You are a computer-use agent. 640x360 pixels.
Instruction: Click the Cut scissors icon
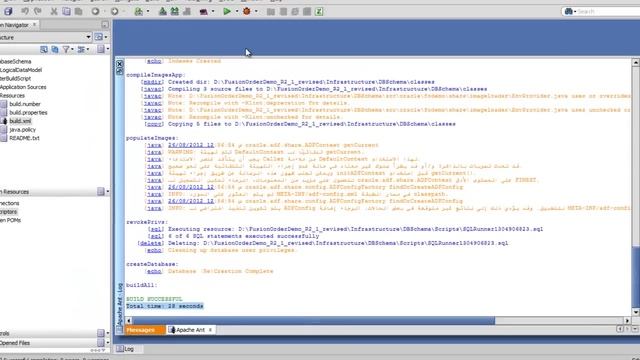click(x=54, y=11)
